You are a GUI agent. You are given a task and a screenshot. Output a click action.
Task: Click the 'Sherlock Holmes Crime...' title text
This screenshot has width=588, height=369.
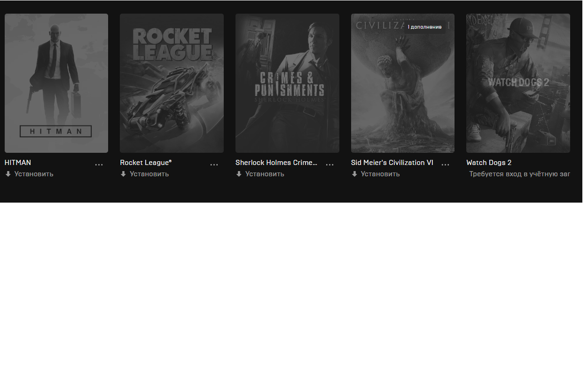pyautogui.click(x=276, y=163)
